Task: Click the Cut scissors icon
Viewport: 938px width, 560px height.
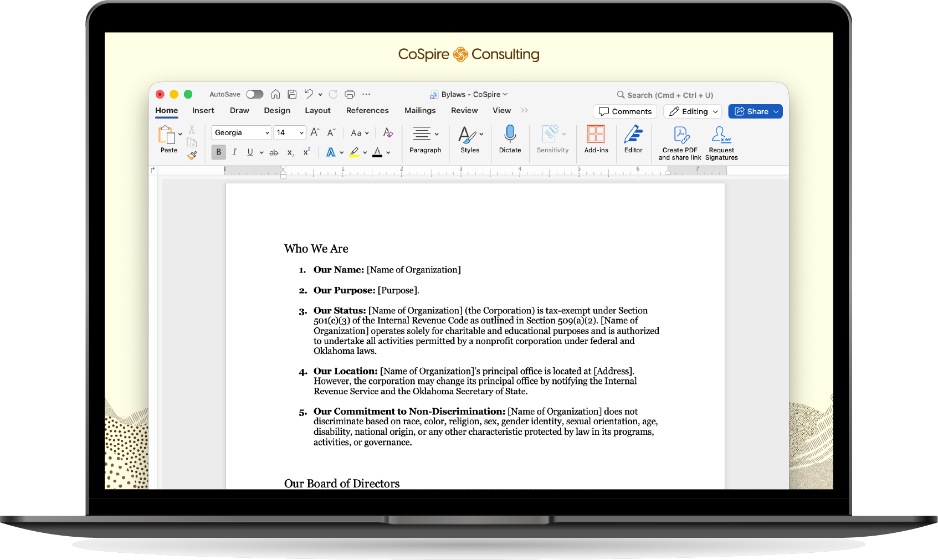Action: [x=192, y=130]
